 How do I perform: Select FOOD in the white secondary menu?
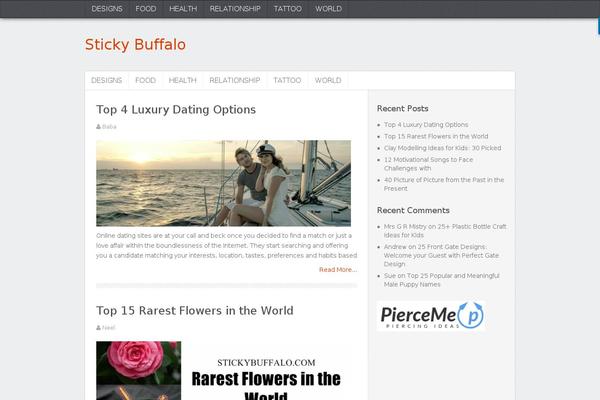[x=145, y=80]
